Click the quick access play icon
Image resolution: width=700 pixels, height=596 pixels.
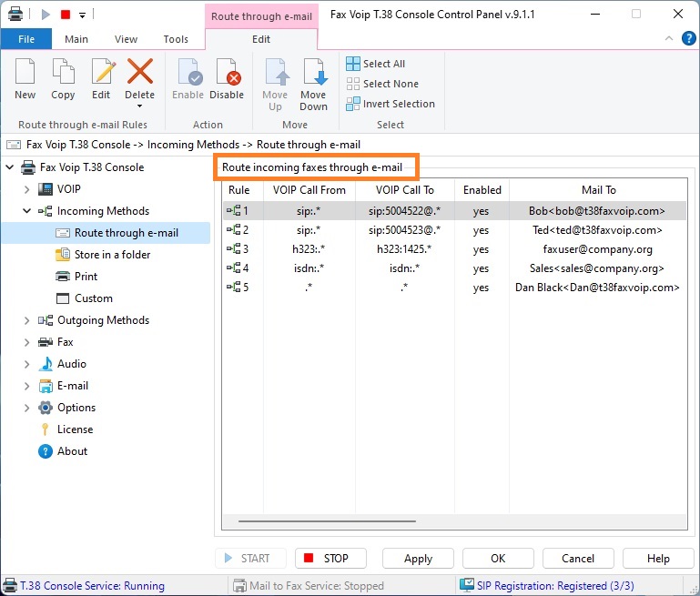point(46,15)
